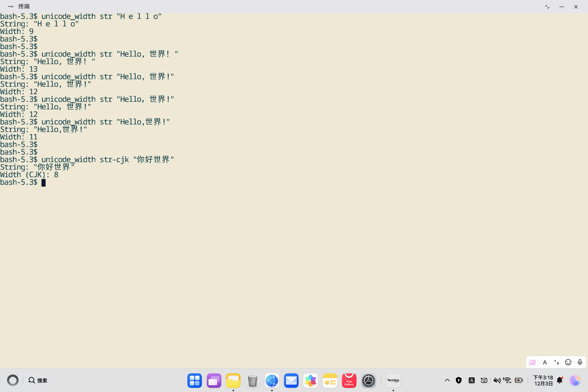Open the Gallery photos flower icon

point(310,380)
